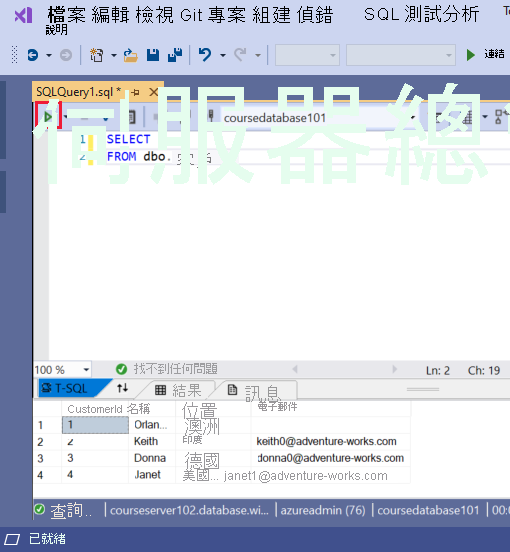
Task: Click the SELECT line in the editor
Action: pos(128,139)
